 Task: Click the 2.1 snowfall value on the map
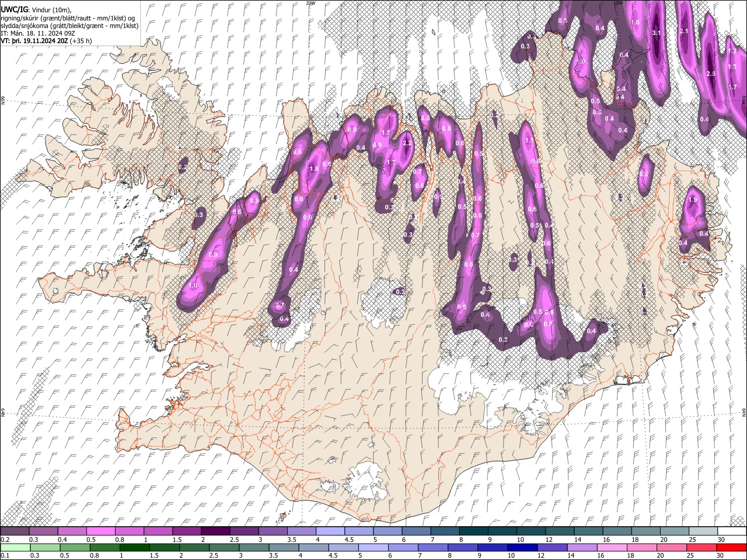[x=685, y=31]
